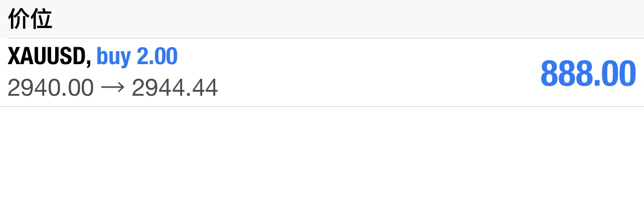This screenshot has height=206, width=644.
Task: Click the arrow between the two prices
Action: pos(112,88)
